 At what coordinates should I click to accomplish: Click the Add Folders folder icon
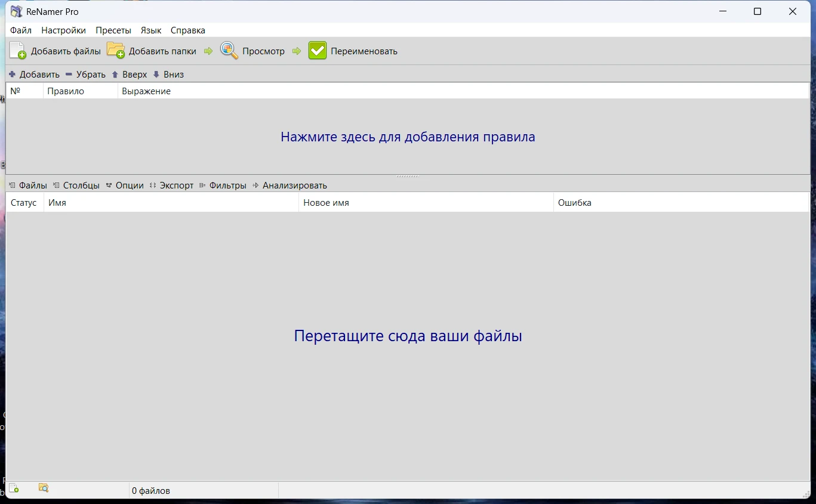116,51
